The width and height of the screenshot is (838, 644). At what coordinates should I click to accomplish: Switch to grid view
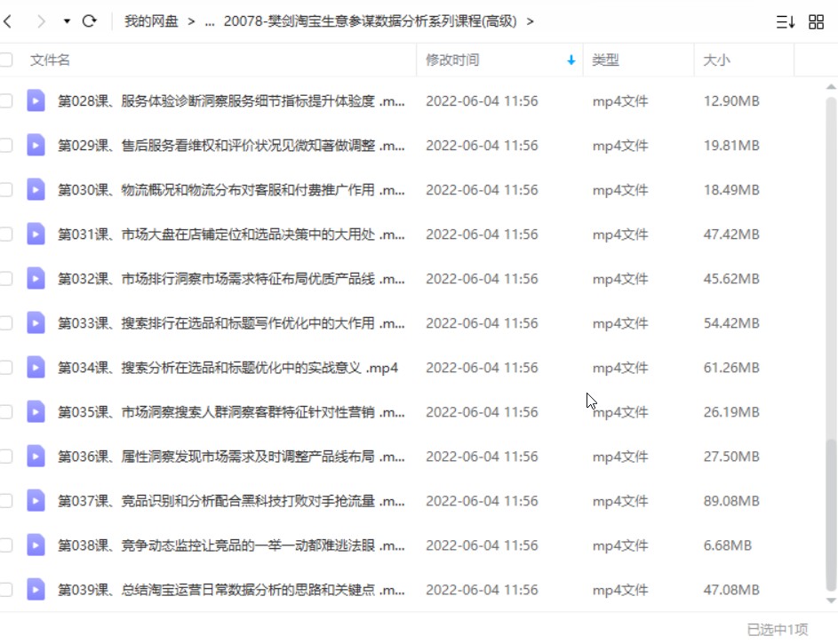pyautogui.click(x=816, y=22)
